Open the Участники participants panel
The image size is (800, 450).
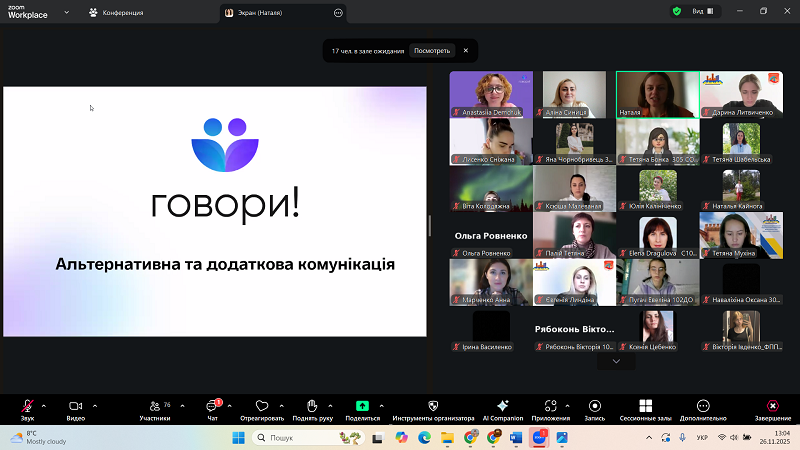pos(154,406)
